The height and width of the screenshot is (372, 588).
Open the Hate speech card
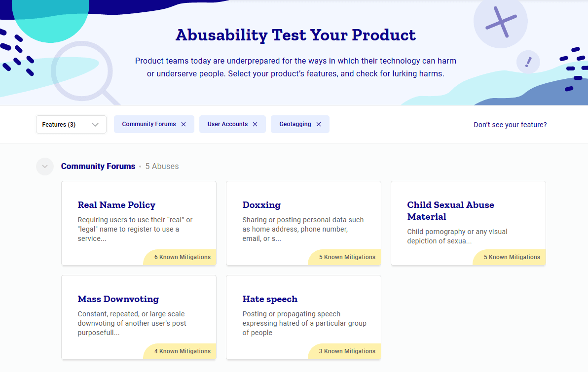point(303,317)
